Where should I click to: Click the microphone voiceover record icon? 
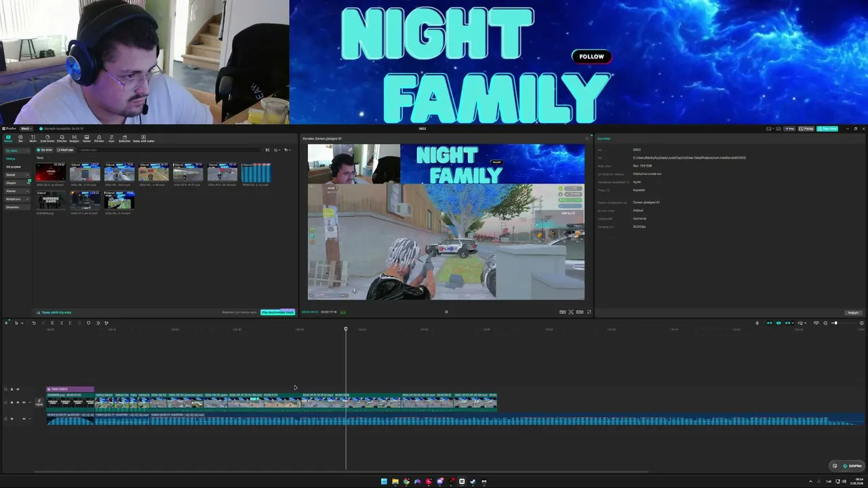[x=757, y=323]
